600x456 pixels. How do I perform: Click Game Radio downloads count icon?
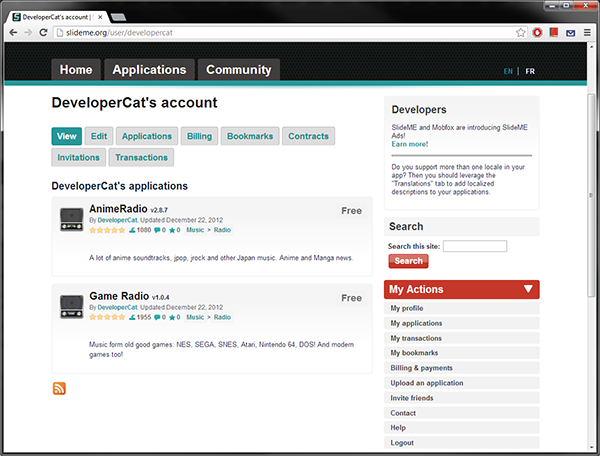pos(132,317)
